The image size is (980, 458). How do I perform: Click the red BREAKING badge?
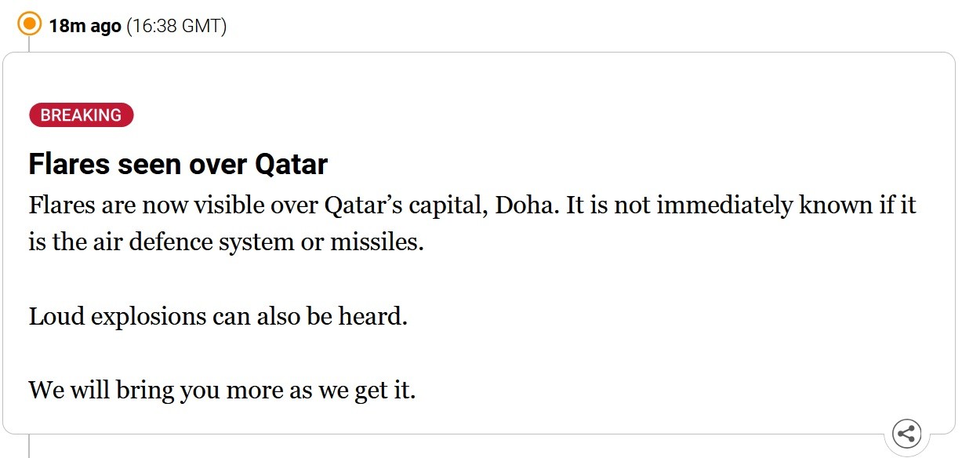click(x=82, y=115)
